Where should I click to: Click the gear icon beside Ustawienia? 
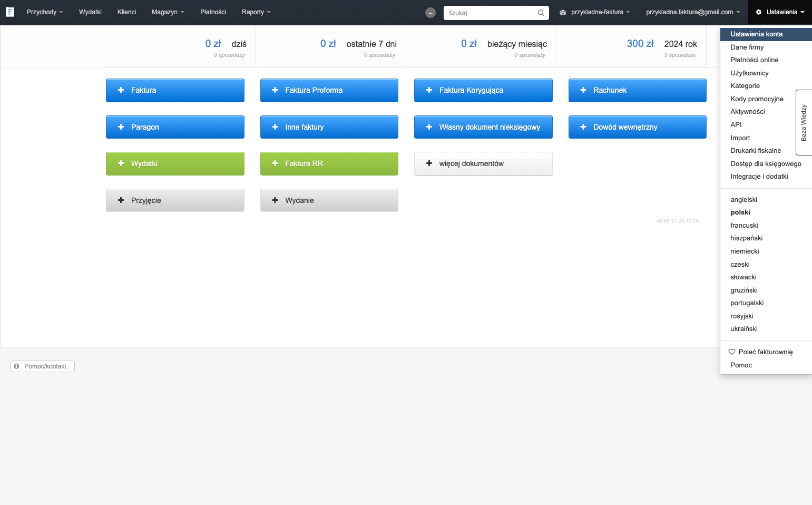point(759,12)
